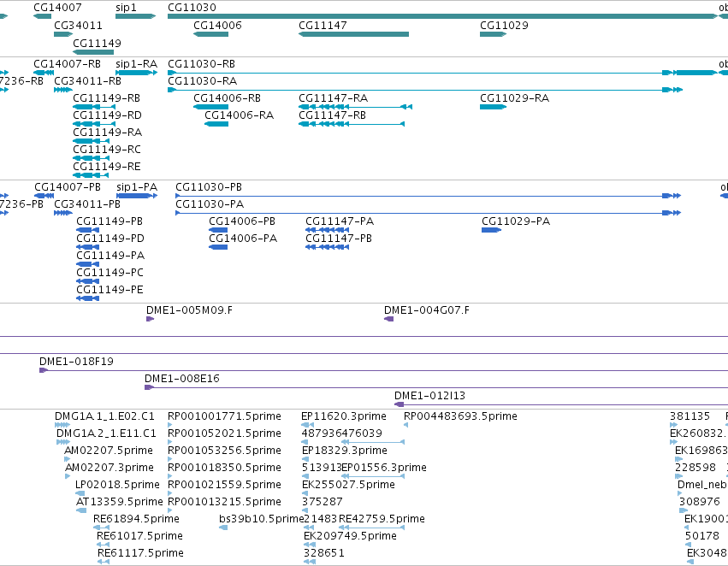Select transcript CG11149-RC
Viewport: 728px width, 566px height.
91,158
